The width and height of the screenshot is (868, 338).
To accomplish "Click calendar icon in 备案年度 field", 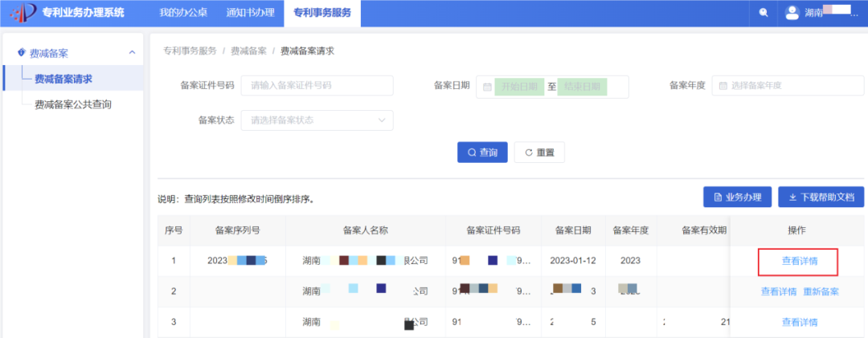I will pyautogui.click(x=723, y=86).
